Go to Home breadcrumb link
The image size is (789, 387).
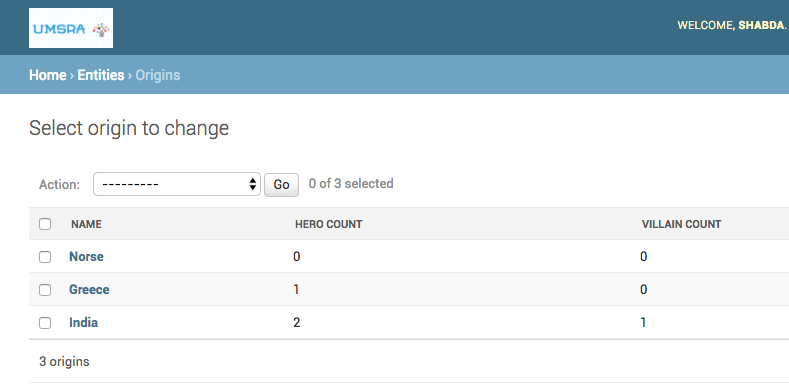[x=48, y=75]
